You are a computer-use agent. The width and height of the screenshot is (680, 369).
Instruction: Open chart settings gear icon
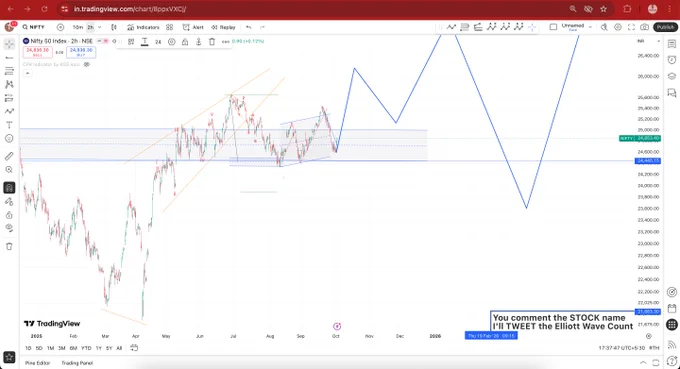[618, 27]
